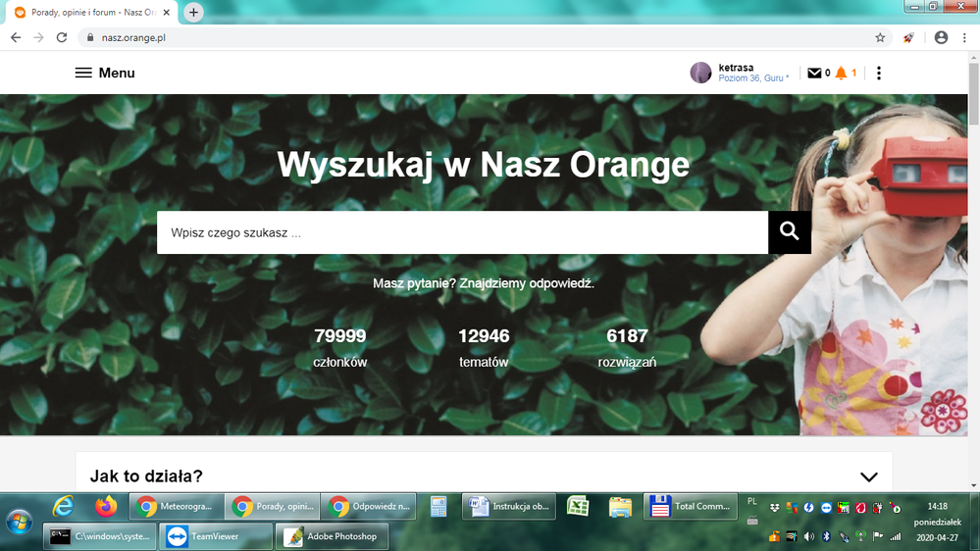
Task: Click the page vertical scrollbar thumb
Action: point(974,94)
